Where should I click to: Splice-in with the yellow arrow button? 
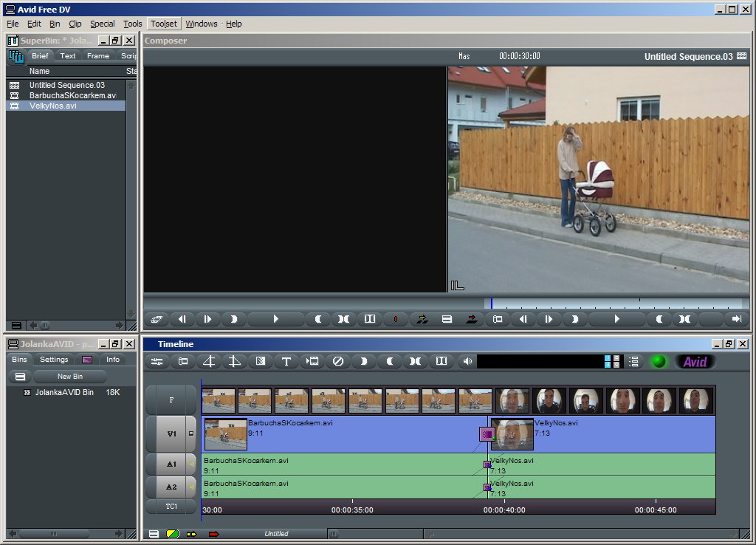[422, 319]
